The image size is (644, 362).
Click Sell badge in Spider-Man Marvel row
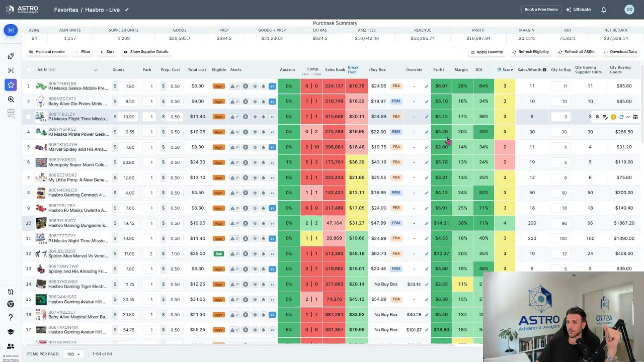tap(218, 254)
